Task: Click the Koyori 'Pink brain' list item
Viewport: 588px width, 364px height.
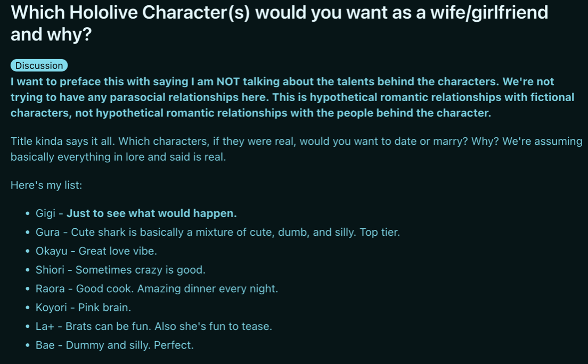Action: click(x=83, y=308)
